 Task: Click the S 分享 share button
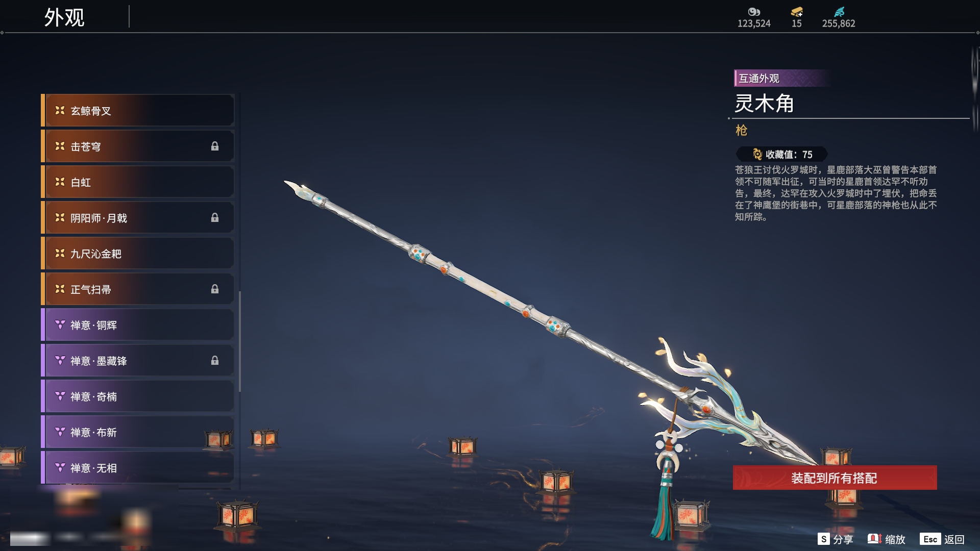[x=835, y=539]
